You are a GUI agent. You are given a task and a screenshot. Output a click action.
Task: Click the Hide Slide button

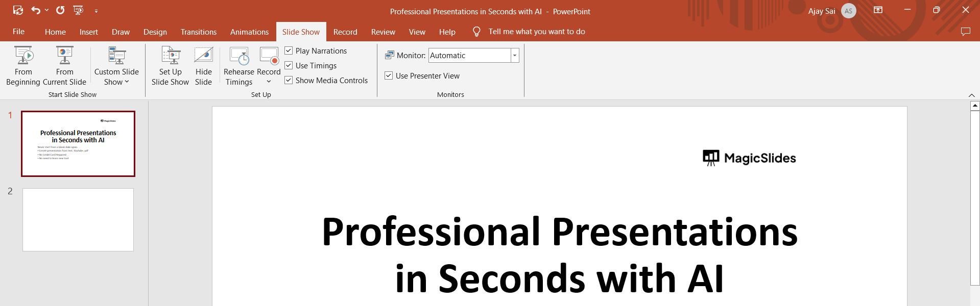(203, 66)
